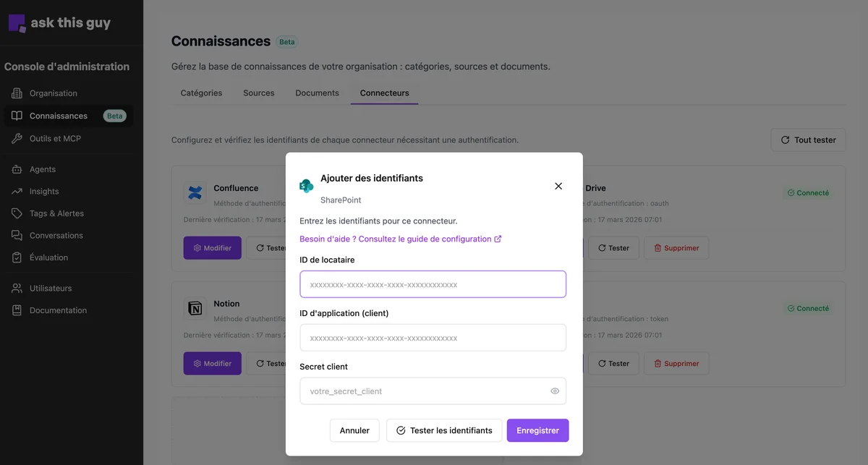Viewport: 868px width, 465px height.
Task: Click Supprimer on the token-auth card
Action: 676,364
